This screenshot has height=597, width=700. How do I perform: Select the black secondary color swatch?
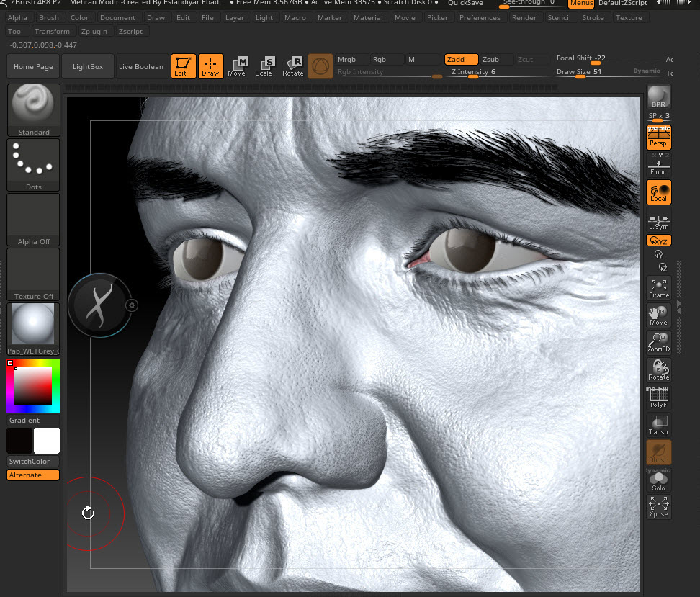tap(19, 441)
